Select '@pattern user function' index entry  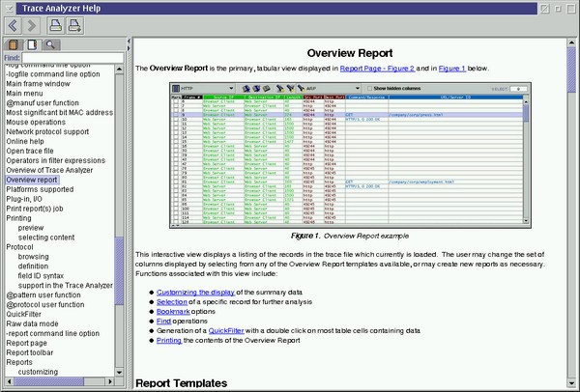click(43, 295)
